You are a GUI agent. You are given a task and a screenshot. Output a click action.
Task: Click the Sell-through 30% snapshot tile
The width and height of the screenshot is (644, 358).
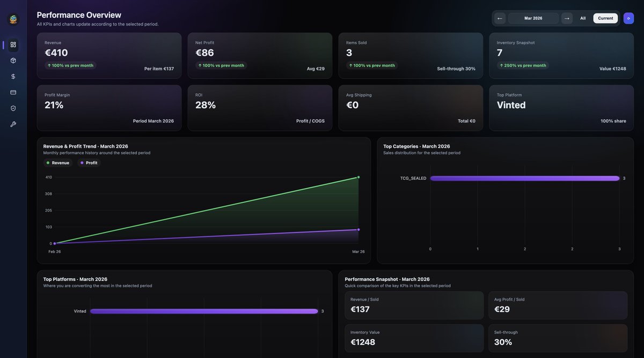[558, 338]
